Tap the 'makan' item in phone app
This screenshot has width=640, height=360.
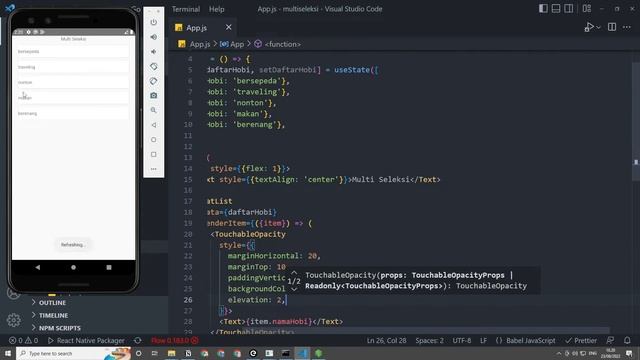click(73, 98)
